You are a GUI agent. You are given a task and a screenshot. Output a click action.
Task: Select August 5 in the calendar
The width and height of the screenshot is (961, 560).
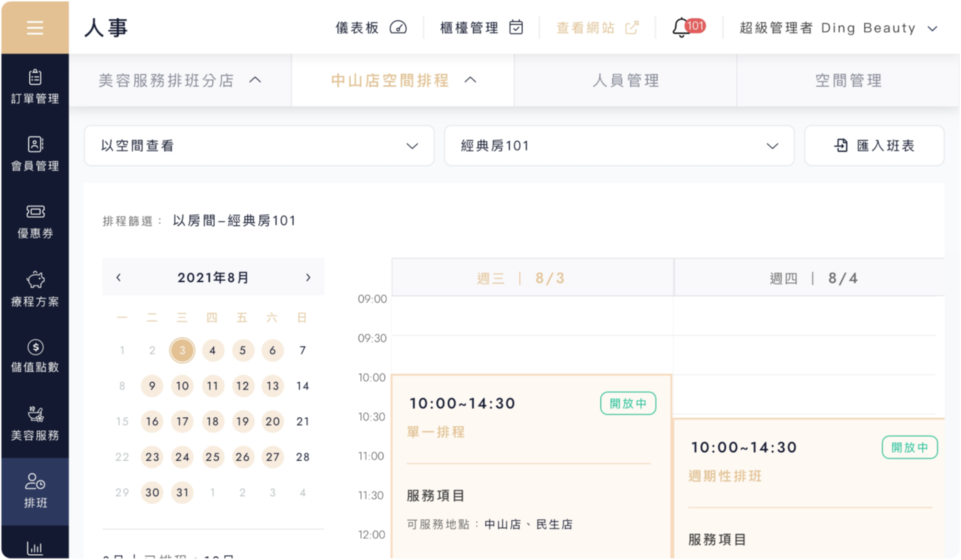click(242, 350)
